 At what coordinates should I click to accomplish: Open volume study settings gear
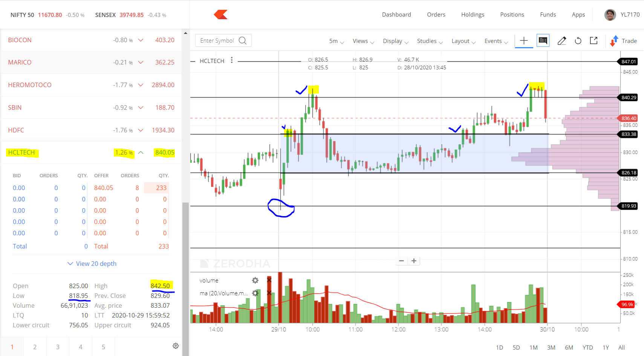255,280
